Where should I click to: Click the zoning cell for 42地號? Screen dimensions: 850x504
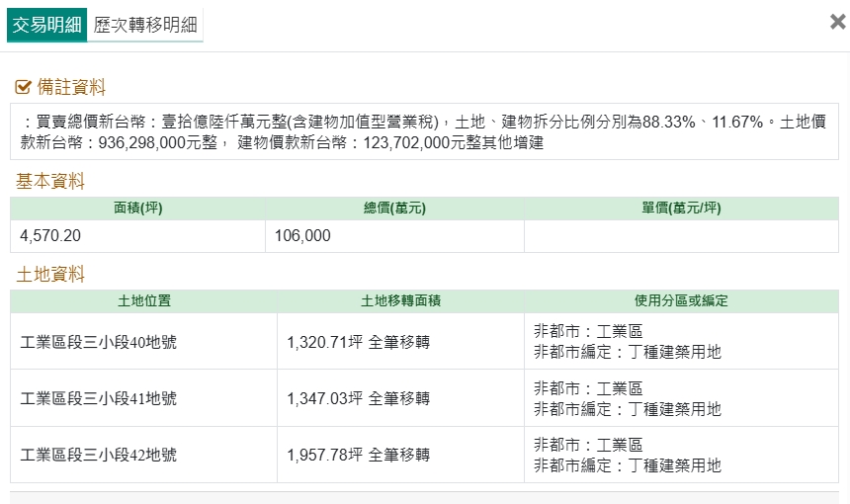pos(628,456)
